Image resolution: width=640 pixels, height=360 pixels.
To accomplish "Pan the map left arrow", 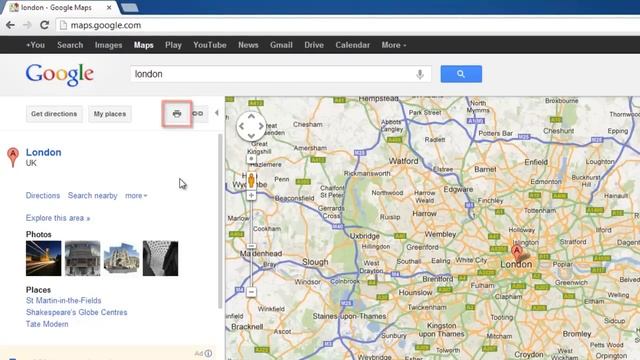I will [x=241, y=126].
